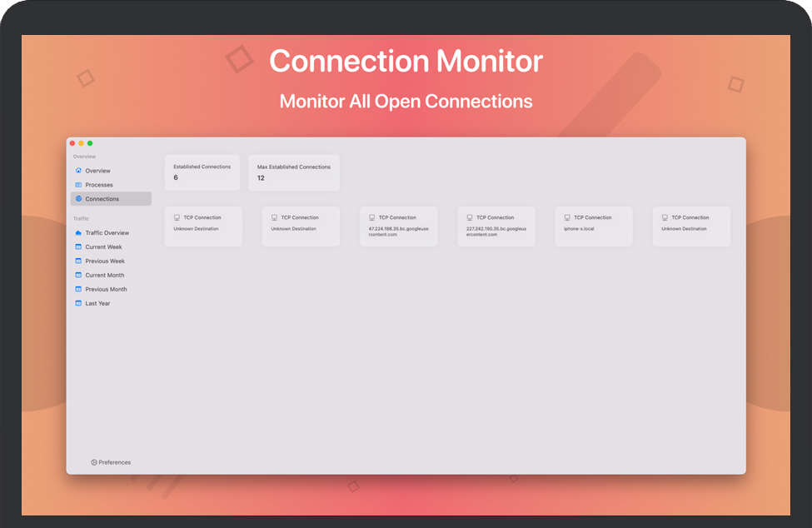
Task: View Previous Month traffic
Action: coord(111,289)
